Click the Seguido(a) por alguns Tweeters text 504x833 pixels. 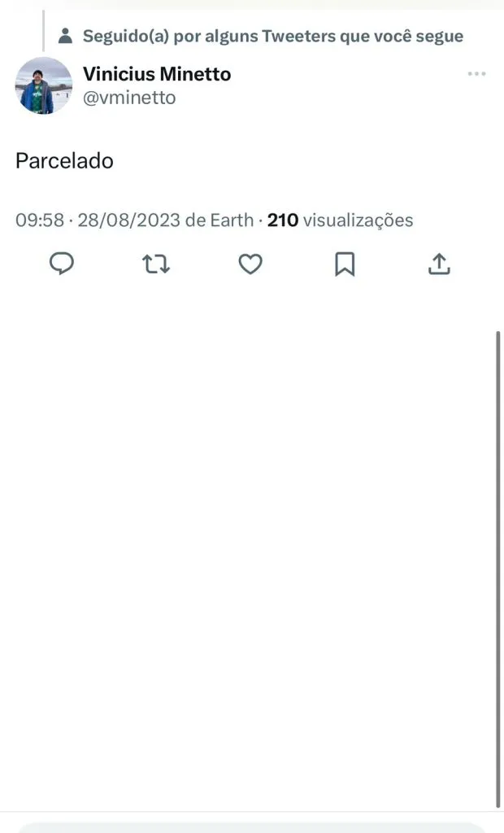pyautogui.click(x=273, y=37)
